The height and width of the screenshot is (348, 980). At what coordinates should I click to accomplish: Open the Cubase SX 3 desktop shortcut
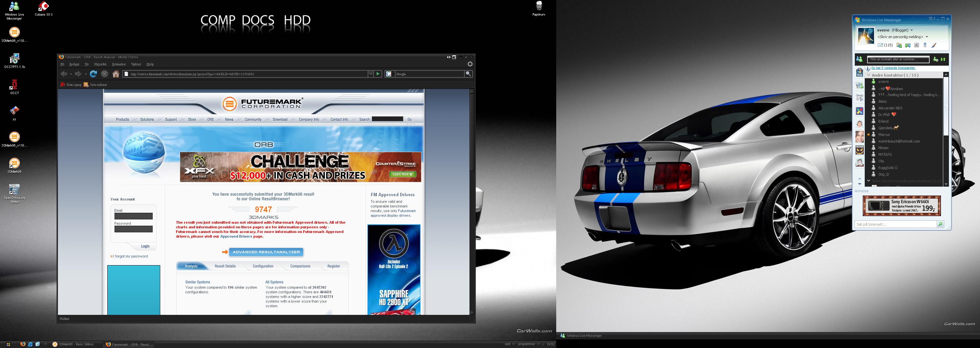point(44,8)
